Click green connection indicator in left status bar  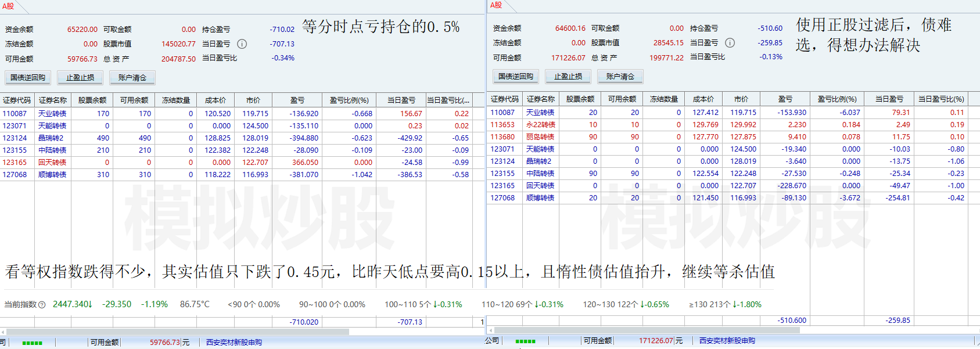[x=32, y=343]
